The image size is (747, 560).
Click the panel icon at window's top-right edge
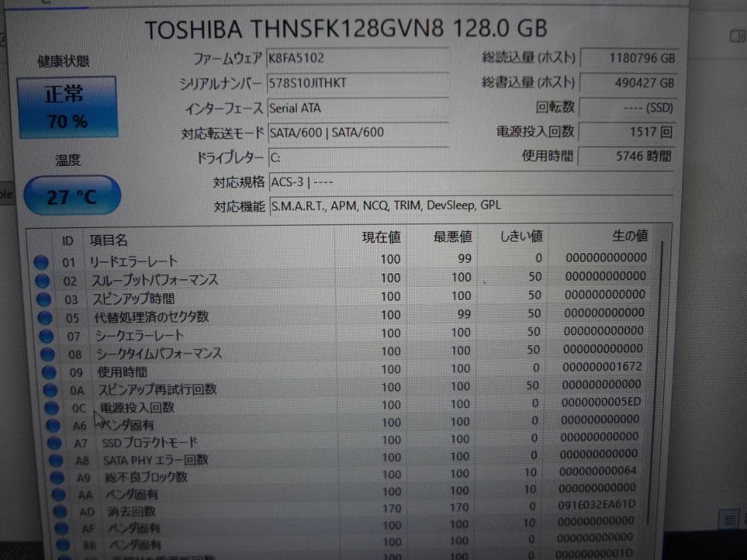point(737,35)
